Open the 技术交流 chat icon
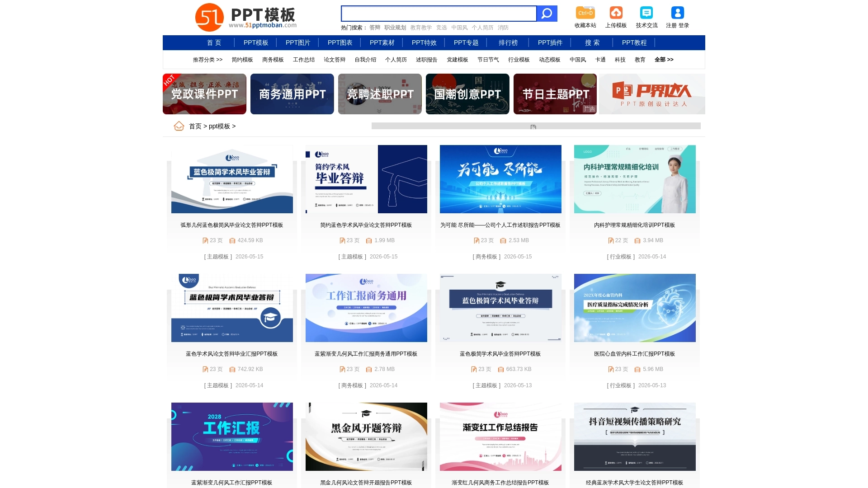Viewport: 868px width, 488px height. tap(646, 13)
